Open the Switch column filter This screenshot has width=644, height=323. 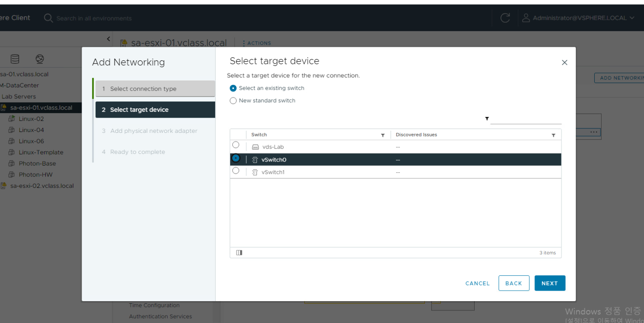pos(383,135)
